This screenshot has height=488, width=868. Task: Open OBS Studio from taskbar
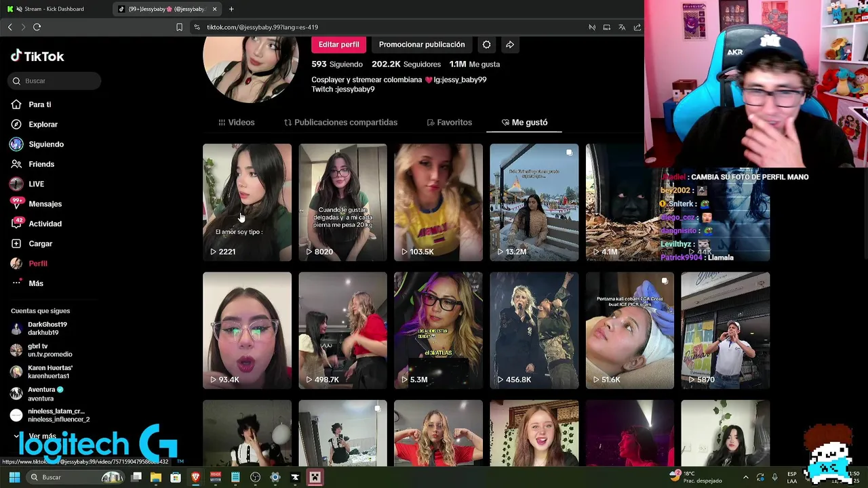point(255,477)
